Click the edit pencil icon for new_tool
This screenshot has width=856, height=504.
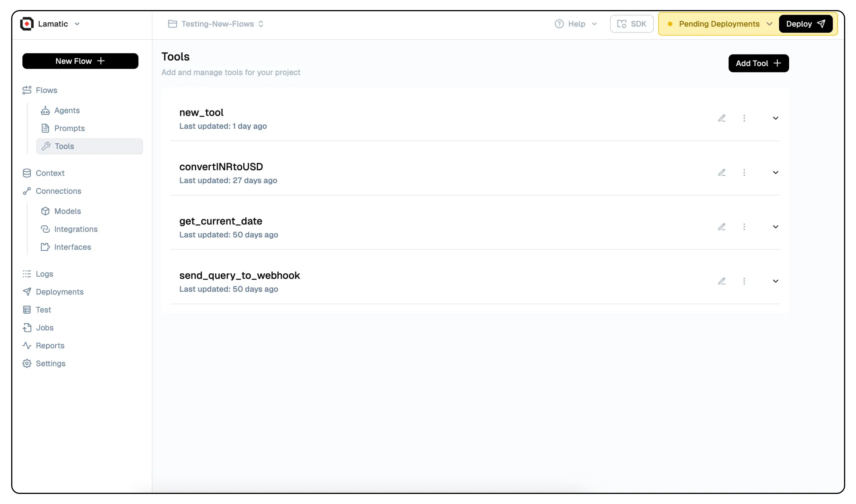coord(722,118)
